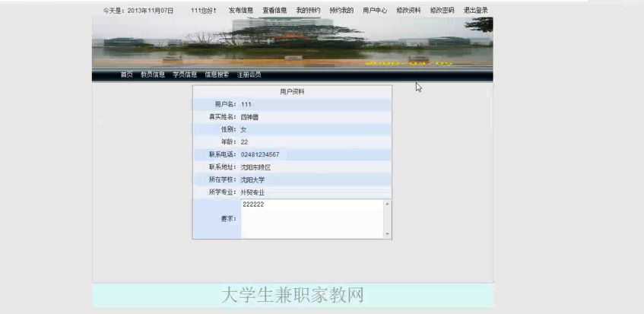Viewport: 644px width, 314px height.
Task: Click the text area scroll up arrow
Action: pyautogui.click(x=387, y=204)
